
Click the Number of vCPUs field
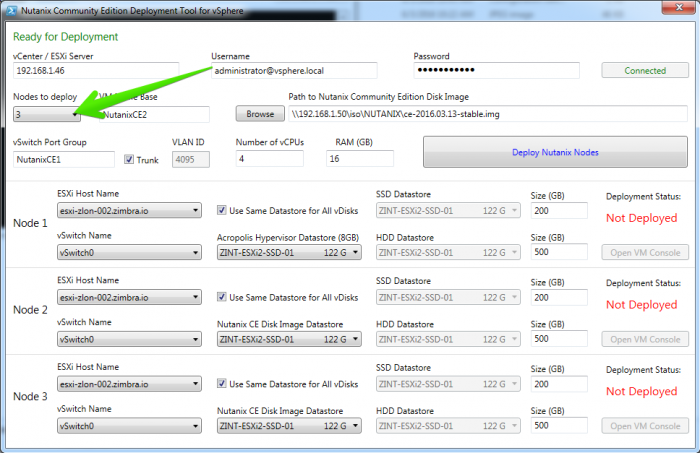[270, 159]
